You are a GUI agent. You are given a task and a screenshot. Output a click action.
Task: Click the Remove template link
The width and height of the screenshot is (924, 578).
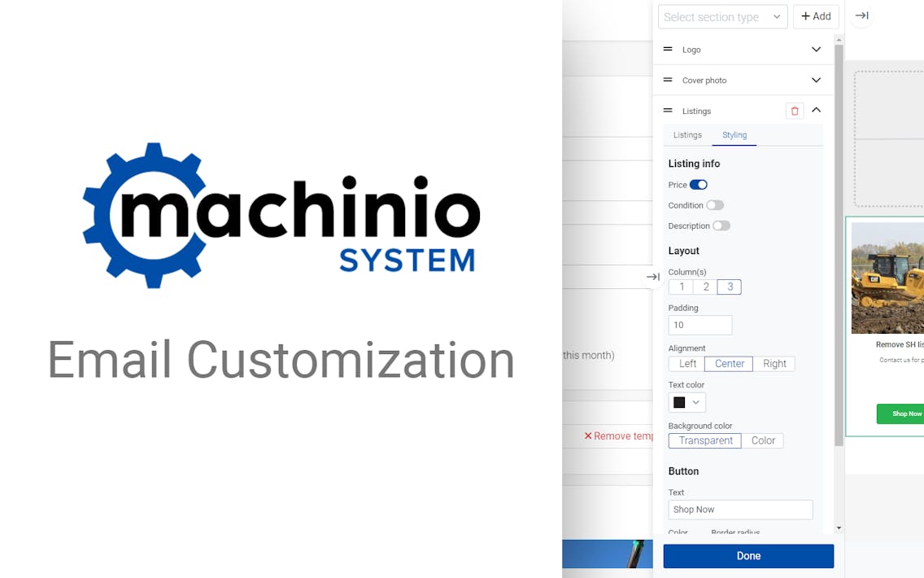619,436
